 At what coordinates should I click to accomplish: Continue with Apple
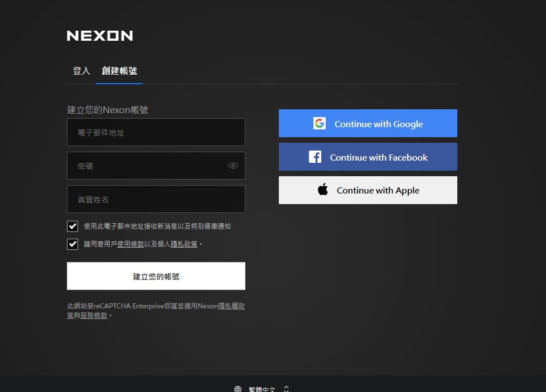pos(368,190)
